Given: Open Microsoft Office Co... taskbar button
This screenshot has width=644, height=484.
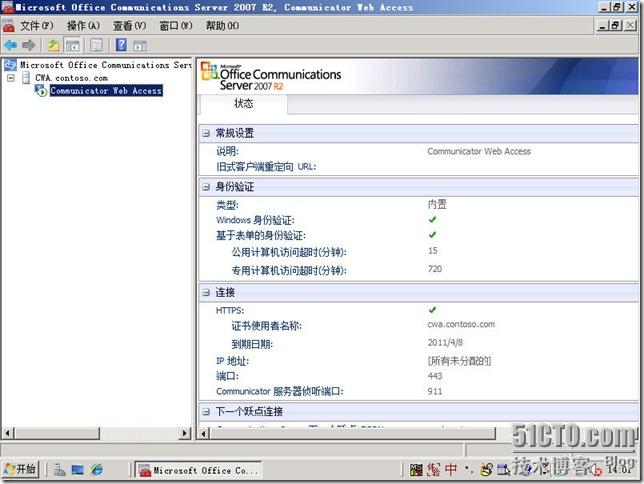Looking at the screenshot, I should (198, 470).
